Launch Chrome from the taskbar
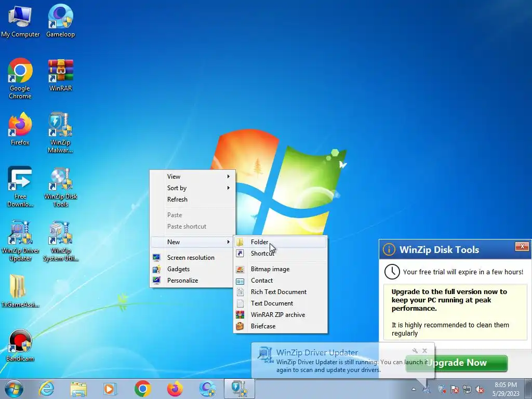Screen dimensions: 532x399 142,389
